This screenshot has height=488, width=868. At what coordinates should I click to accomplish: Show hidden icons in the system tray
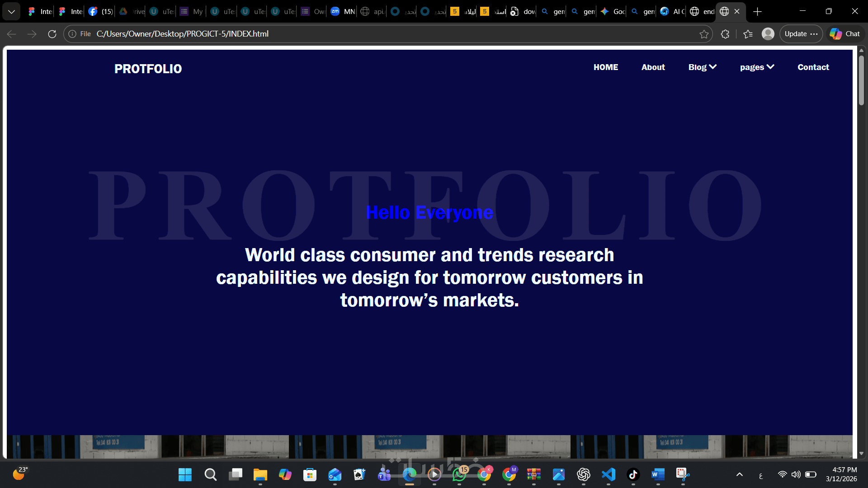[x=740, y=474]
